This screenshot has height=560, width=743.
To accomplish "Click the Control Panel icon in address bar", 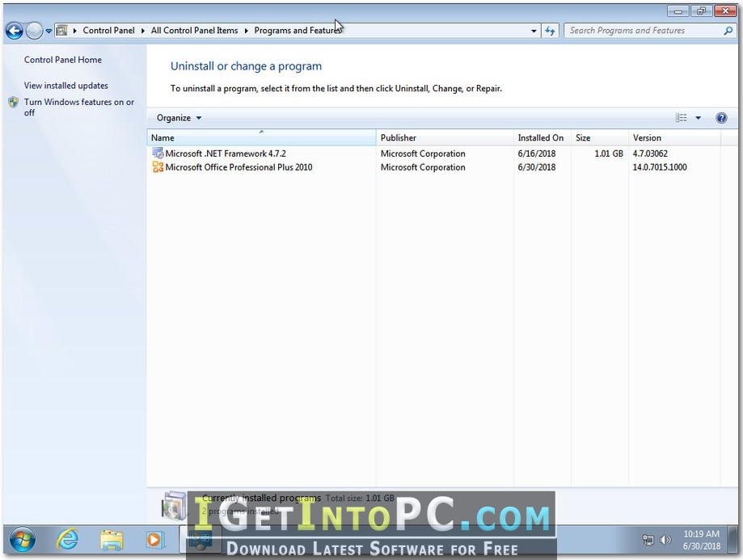I will pyautogui.click(x=61, y=31).
